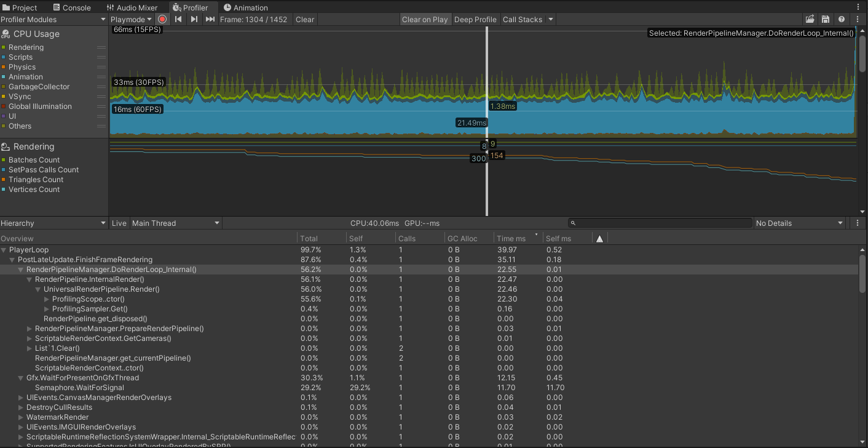The height and width of the screenshot is (448, 868).
Task: Click the orange Physics color swatch
Action: [4, 67]
